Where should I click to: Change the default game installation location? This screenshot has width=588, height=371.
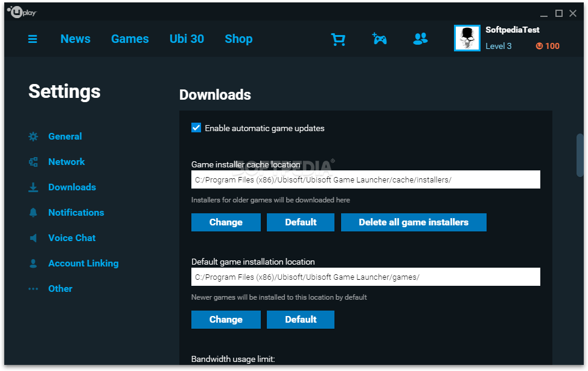(x=226, y=320)
